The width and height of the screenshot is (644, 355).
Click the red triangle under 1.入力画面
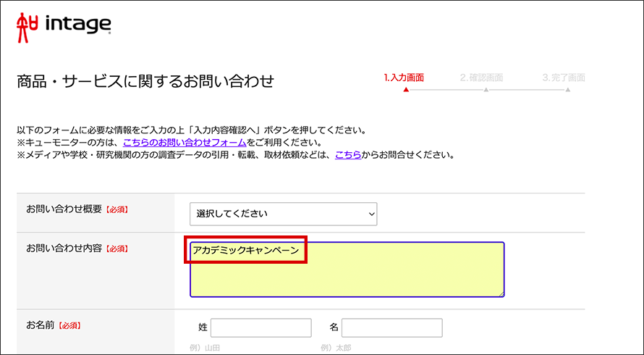coord(406,90)
